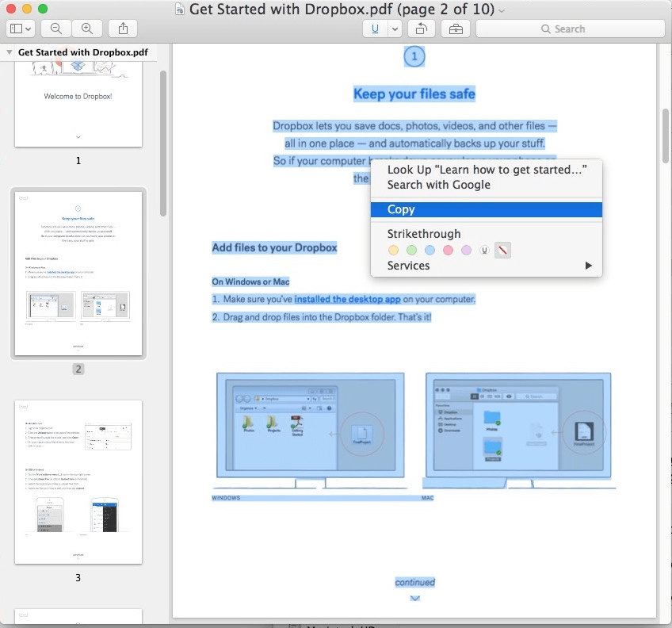This screenshot has width=672, height=628.
Task: Open the Share toolbar button
Action: [123, 29]
